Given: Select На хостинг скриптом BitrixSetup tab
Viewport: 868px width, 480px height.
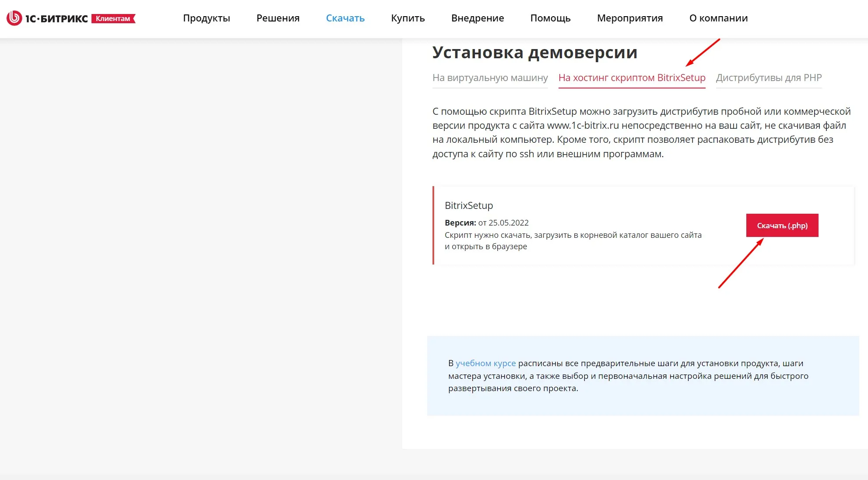Looking at the screenshot, I should tap(632, 78).
